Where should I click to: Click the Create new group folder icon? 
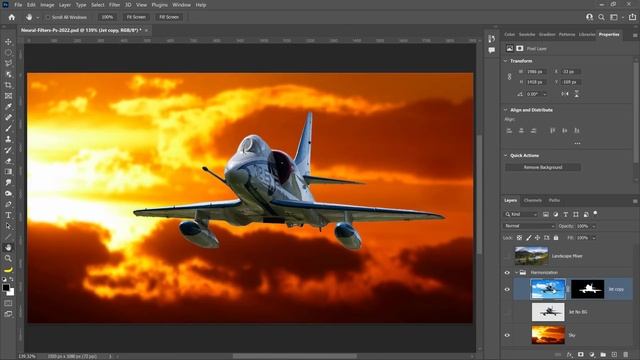[603, 355]
